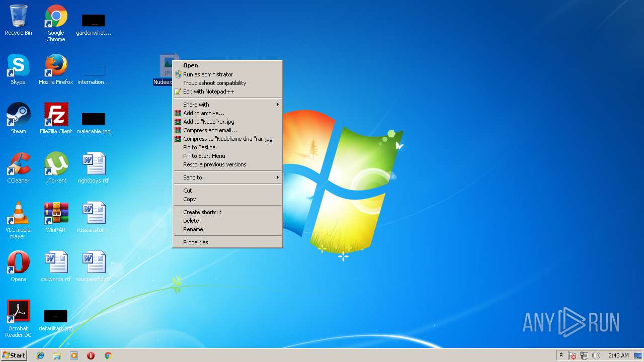Launch Internet Explorer from taskbar
644x362 pixels.
tap(40, 355)
